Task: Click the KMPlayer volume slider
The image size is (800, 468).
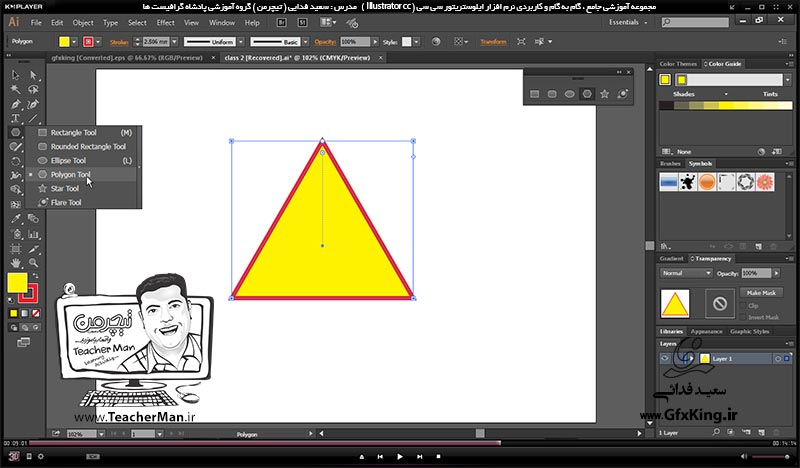Action: click(772, 456)
